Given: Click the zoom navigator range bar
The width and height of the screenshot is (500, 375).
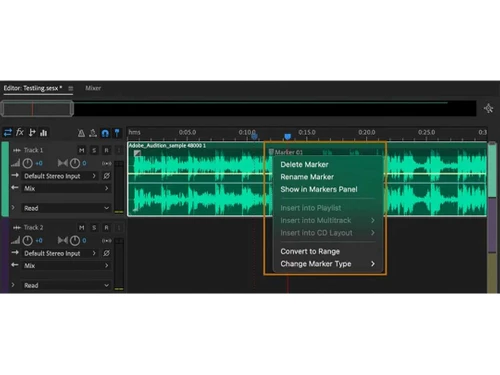Looking at the screenshot, I should pos(37,109).
